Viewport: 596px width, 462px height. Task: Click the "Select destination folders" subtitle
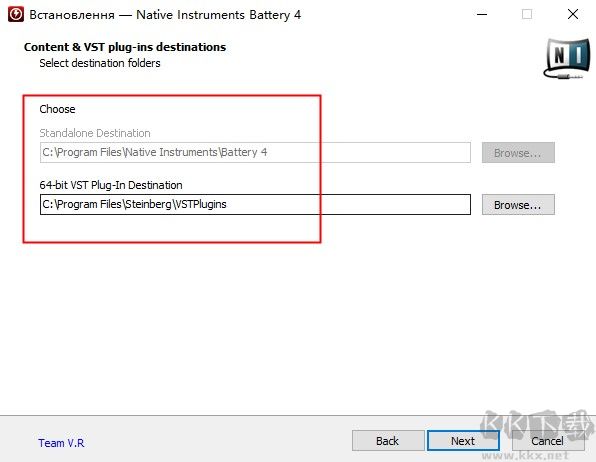[x=100, y=63]
